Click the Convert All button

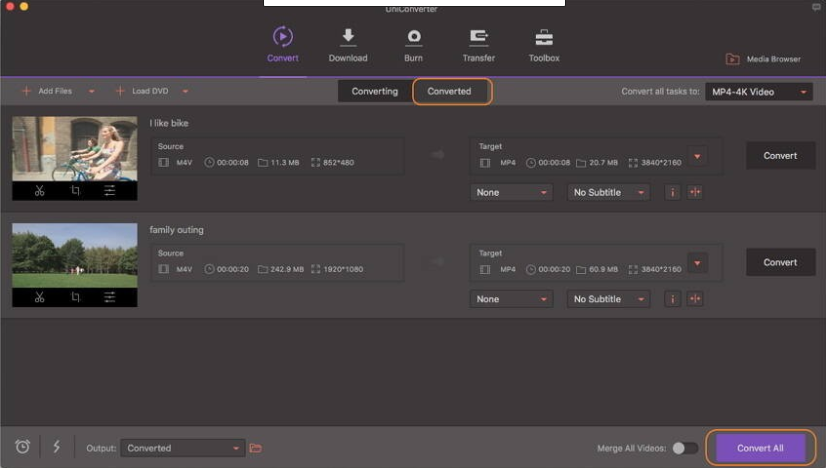tap(760, 448)
